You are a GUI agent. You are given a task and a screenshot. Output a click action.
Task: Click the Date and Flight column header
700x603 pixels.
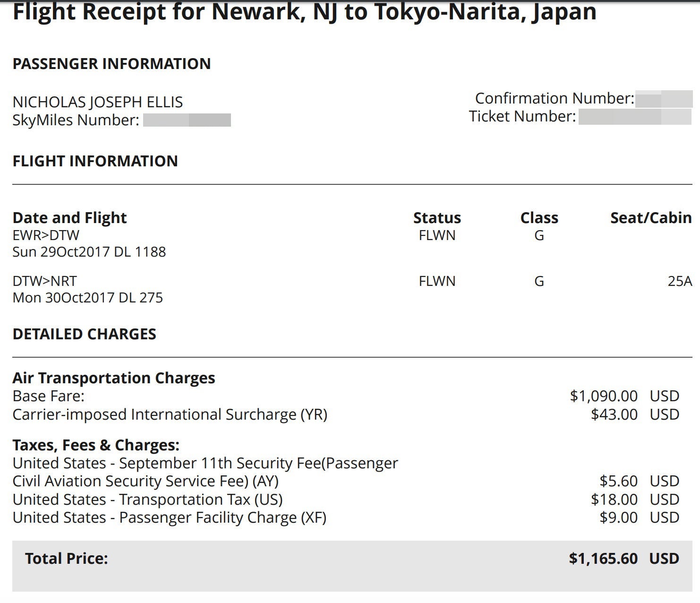coord(69,218)
